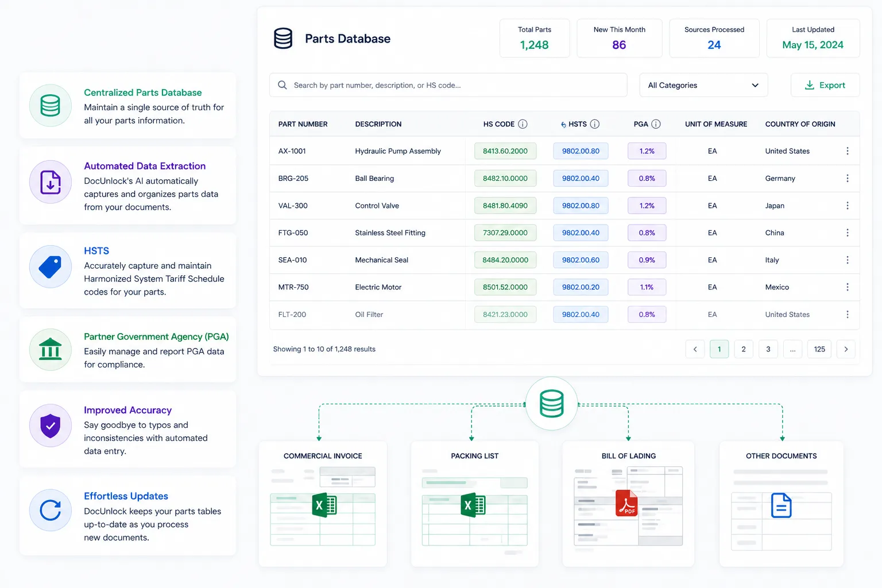This screenshot has height=588, width=882.
Task: Click Excel icon on Commercial Invoice card
Action: 324,505
